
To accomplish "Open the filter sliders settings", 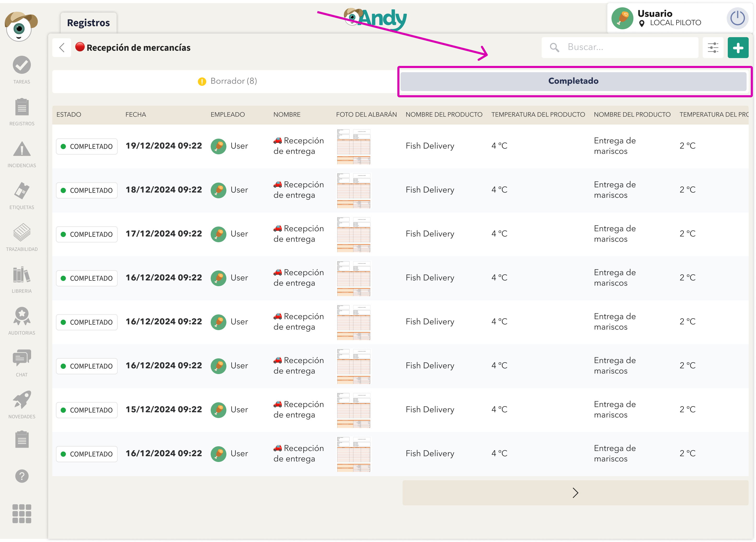I will [x=713, y=48].
